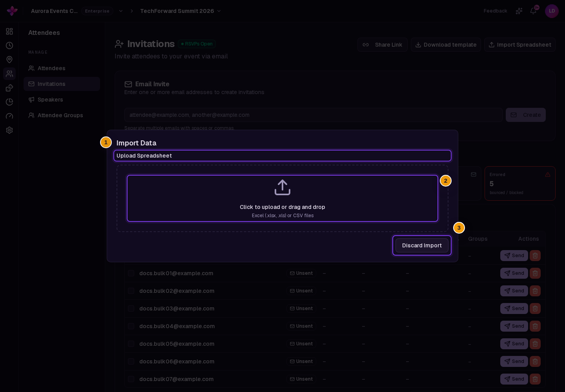Click the sparkles icon next to Feedback
Viewport: 565px width, 392px height.
tap(519, 11)
